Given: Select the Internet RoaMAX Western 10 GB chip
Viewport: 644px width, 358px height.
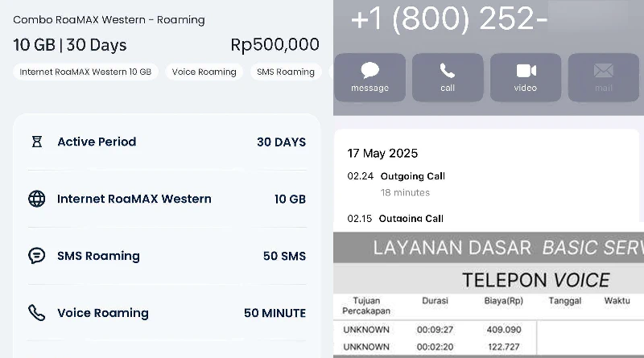Looking at the screenshot, I should (85, 72).
